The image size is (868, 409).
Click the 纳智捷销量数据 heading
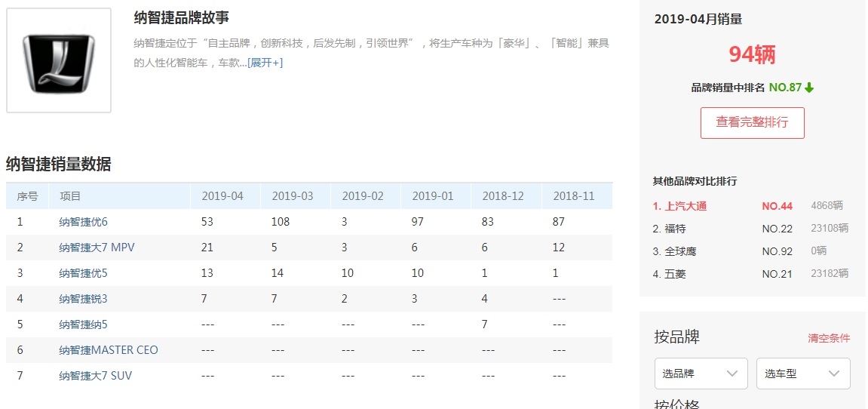pos(59,164)
